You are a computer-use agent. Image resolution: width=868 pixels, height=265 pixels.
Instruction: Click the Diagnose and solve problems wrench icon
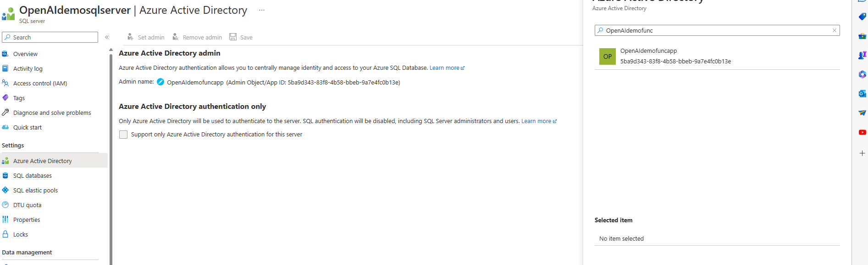[5, 113]
